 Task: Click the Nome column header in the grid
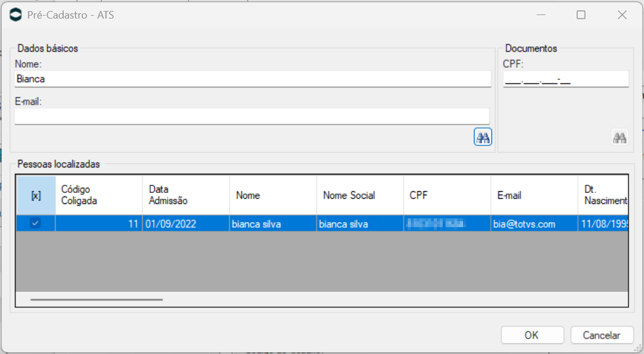(x=273, y=195)
